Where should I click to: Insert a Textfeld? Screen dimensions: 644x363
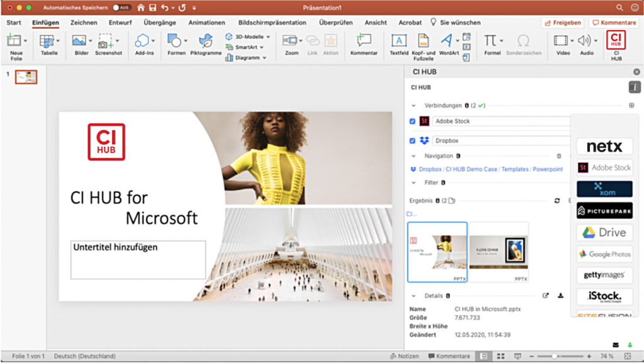pyautogui.click(x=399, y=41)
